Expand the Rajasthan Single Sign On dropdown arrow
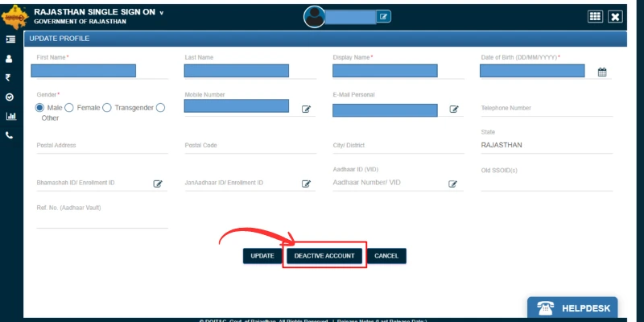The image size is (644, 322). click(x=161, y=13)
